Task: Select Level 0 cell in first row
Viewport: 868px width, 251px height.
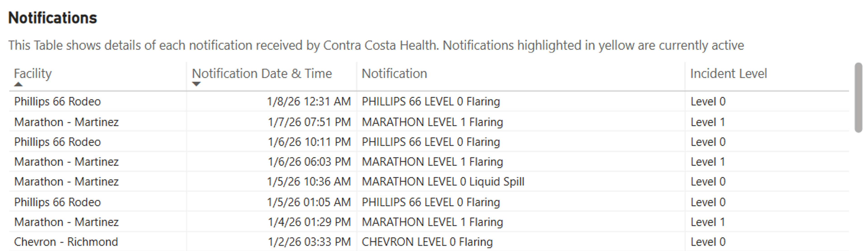Action: tap(708, 101)
